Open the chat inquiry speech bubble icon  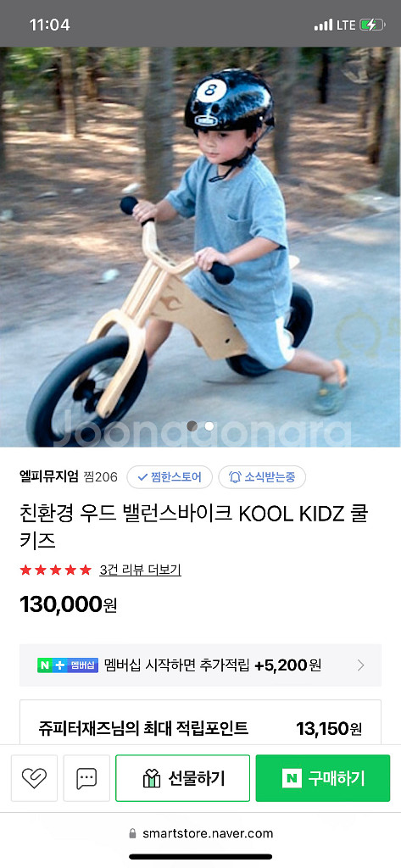[86, 778]
